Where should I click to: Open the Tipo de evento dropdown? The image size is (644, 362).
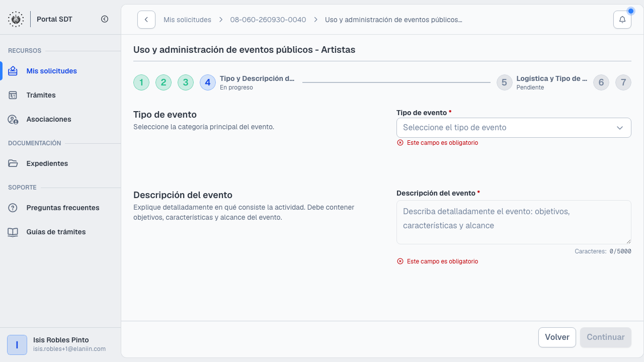[514, 128]
